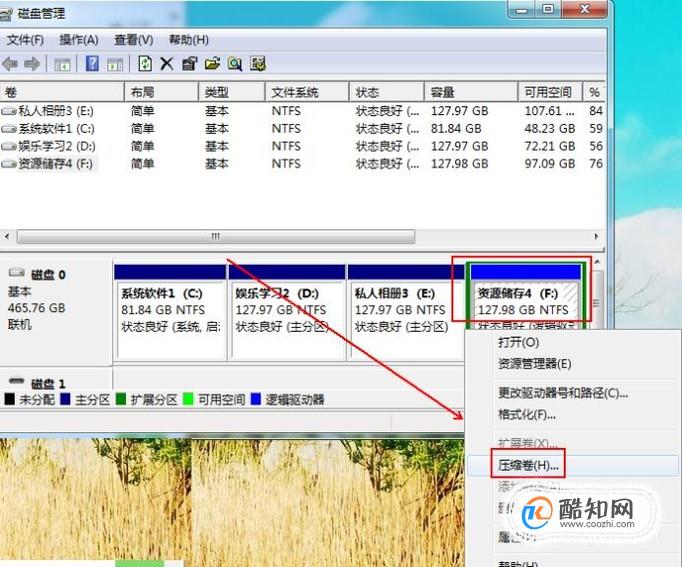Screen dimensions: 682x567
Task: Sort by the 状态 column header
Action: click(387, 92)
